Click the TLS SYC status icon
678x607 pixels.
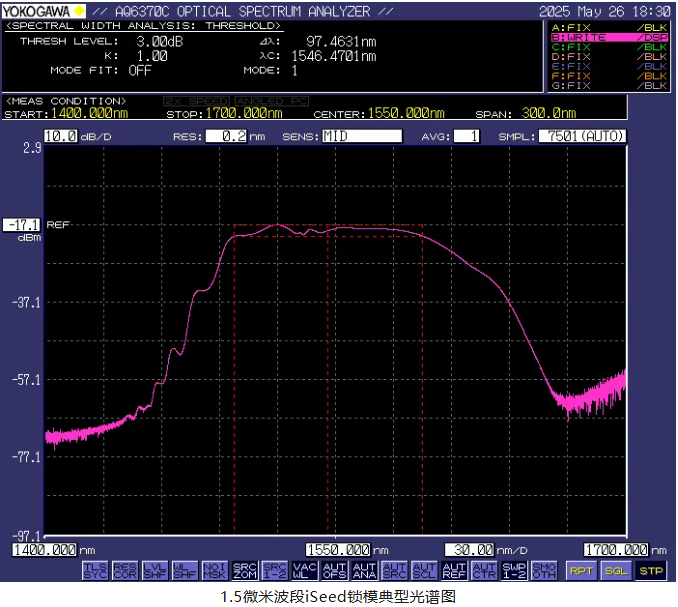point(95,570)
